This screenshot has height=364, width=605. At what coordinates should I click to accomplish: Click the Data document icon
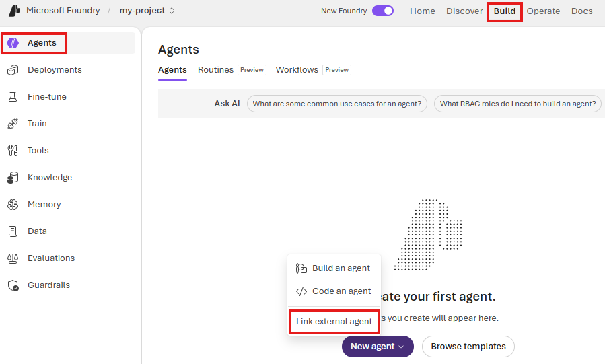pos(13,231)
